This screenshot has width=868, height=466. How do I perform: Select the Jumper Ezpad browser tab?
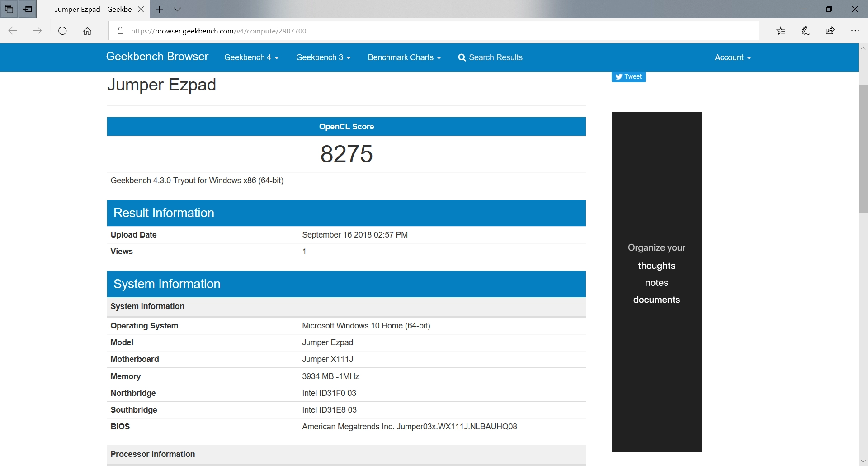click(x=94, y=9)
